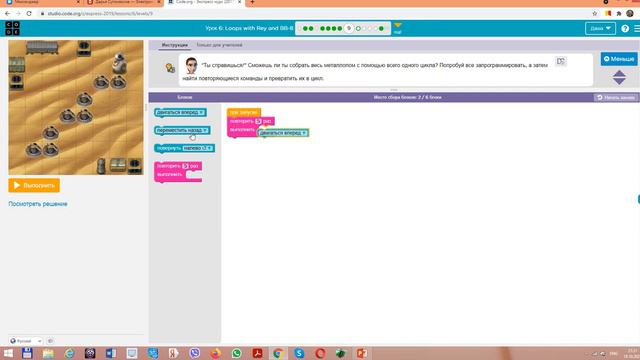Image resolution: width=640 pixels, height=360 pixels.
Task: Close the Code.org browser tab
Action: [x=240, y=2]
